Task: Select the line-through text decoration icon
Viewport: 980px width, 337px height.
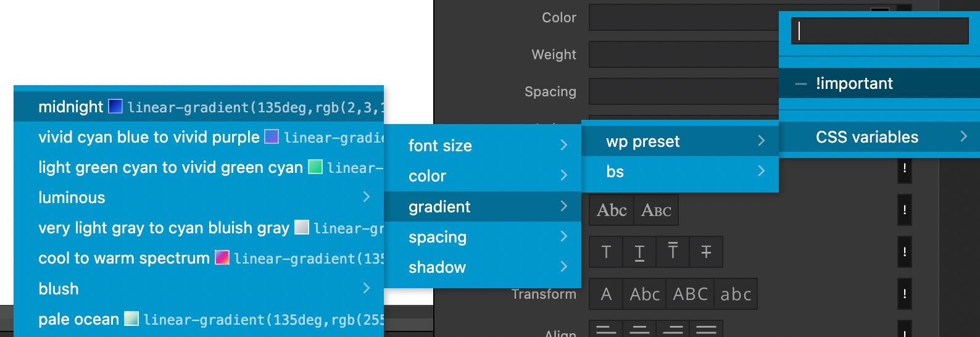Action: pos(706,251)
